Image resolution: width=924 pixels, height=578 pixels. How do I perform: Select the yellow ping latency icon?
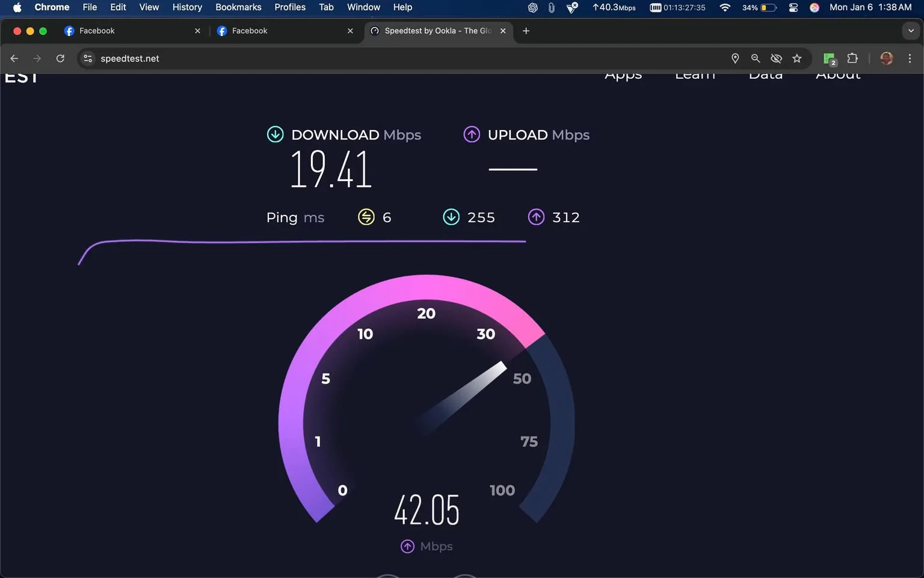tap(367, 217)
